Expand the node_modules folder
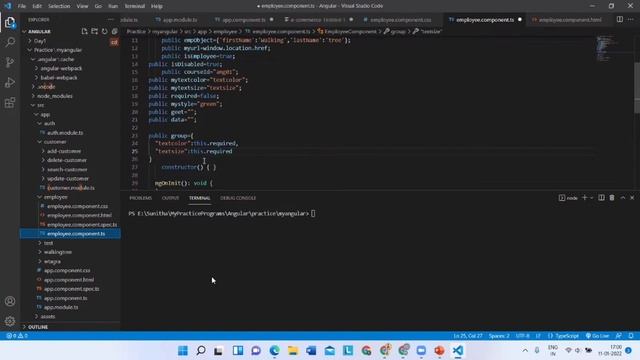The height and width of the screenshot is (360, 640). pyautogui.click(x=55, y=96)
